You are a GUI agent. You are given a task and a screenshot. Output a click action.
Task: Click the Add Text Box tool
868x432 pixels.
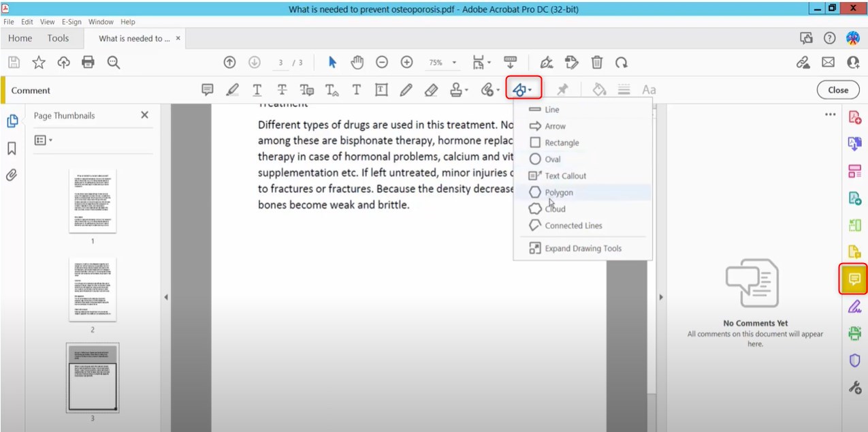(x=381, y=89)
